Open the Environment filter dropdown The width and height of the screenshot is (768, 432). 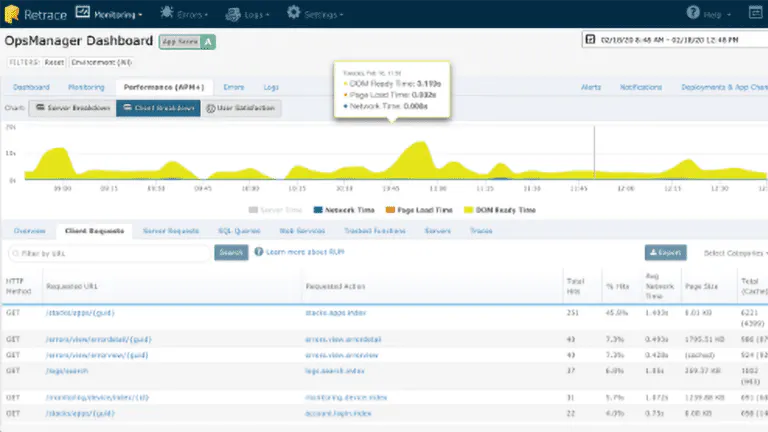101,62
